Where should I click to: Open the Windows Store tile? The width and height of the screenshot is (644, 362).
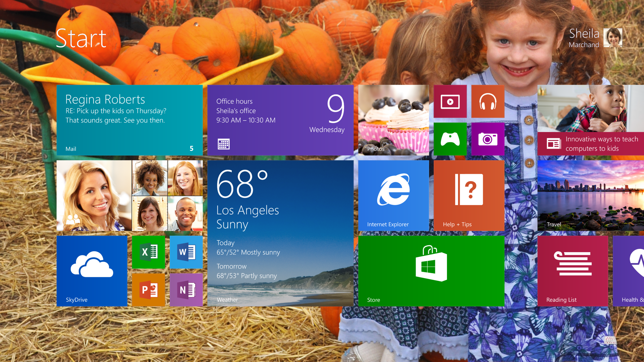[431, 271]
